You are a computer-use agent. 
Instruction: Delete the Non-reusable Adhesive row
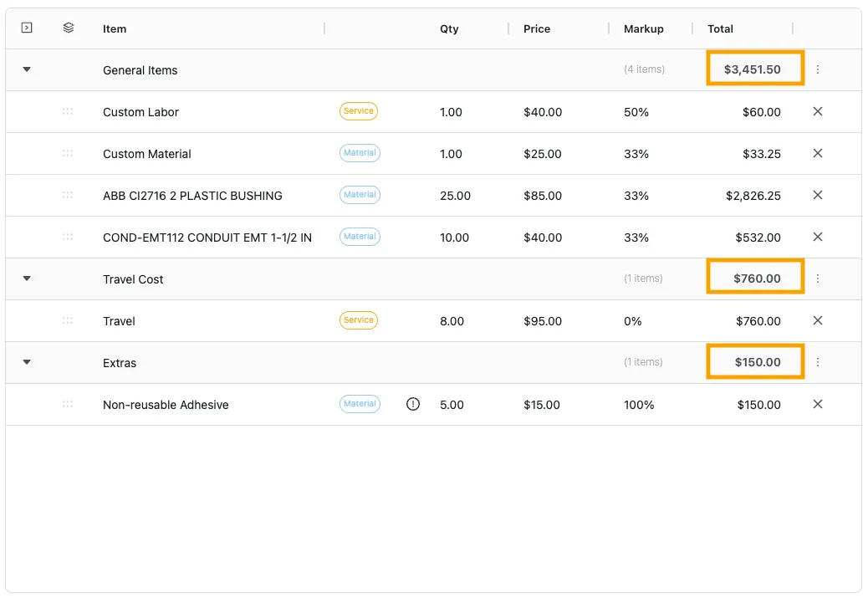(x=817, y=404)
